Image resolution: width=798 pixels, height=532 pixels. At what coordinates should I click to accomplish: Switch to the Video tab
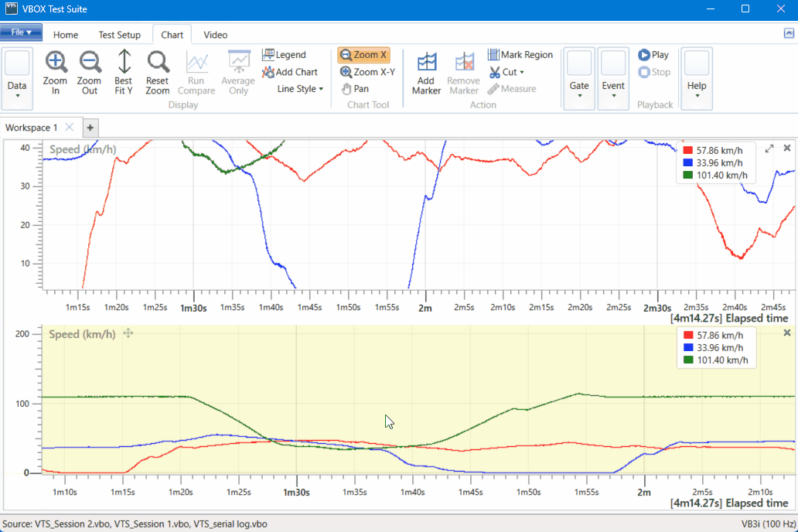[x=215, y=34]
